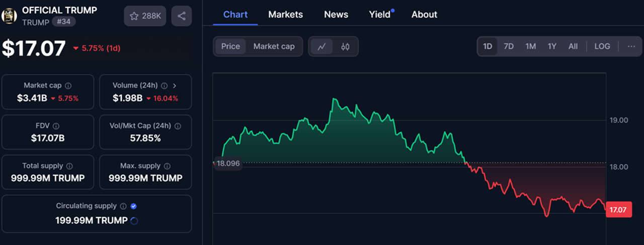Expand Volume (24h) chevron arrow
Screen dimensions: 644x245
(x=174, y=86)
